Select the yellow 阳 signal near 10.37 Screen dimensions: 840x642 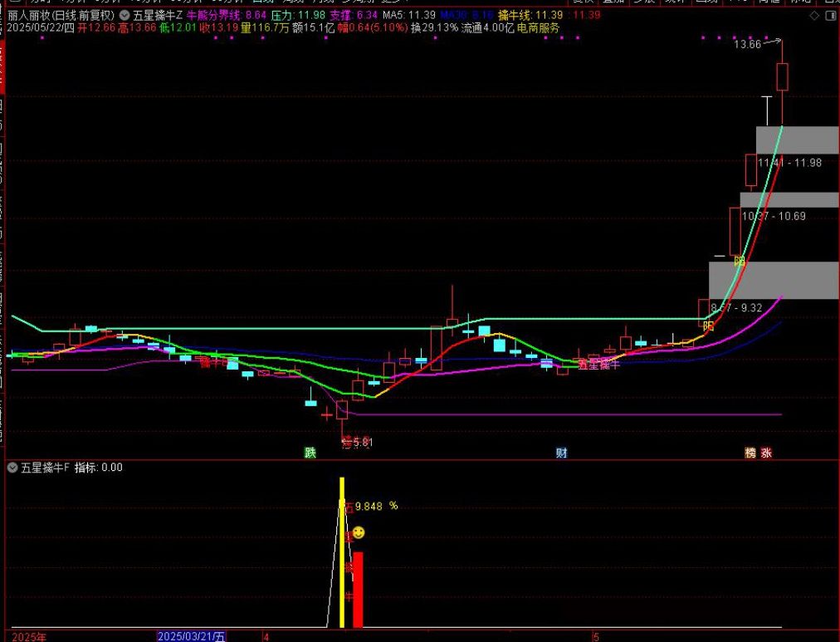[x=740, y=261]
